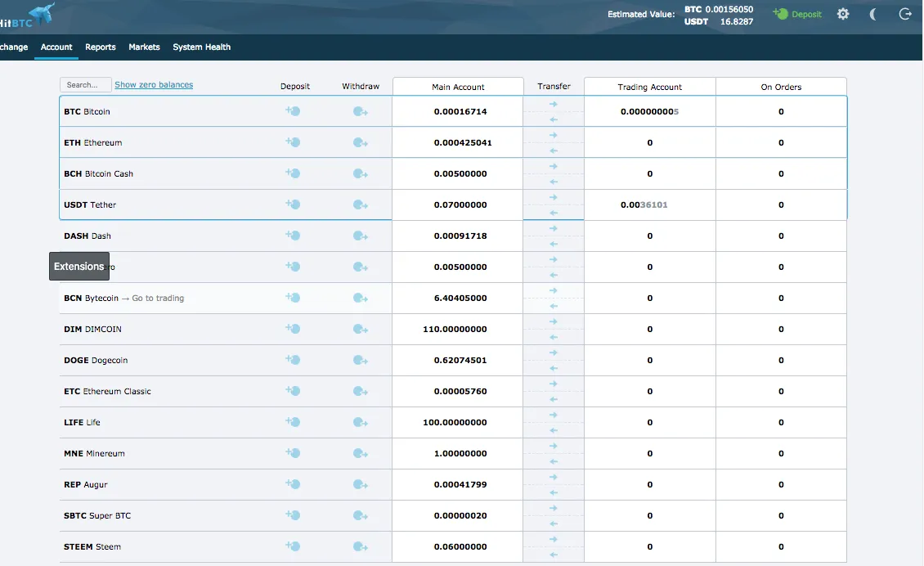Image resolution: width=924 pixels, height=566 pixels.
Task: Open System Health tab
Action: coord(201,47)
